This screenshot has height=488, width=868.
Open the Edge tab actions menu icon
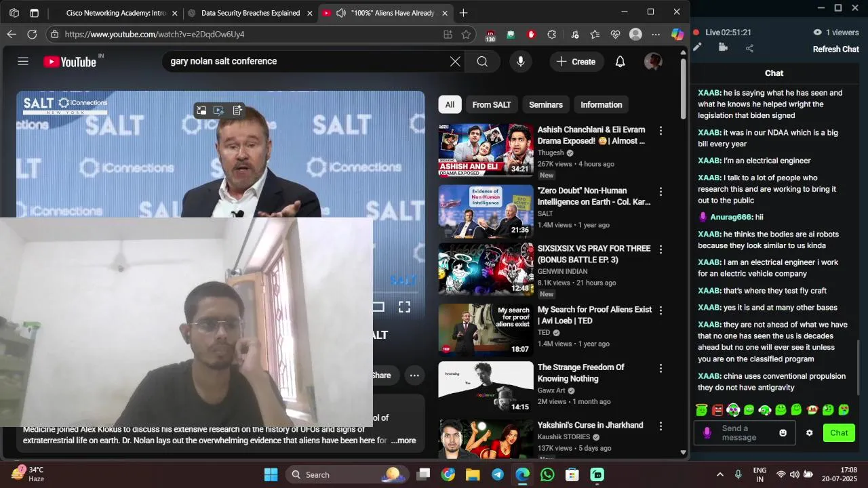(x=35, y=13)
